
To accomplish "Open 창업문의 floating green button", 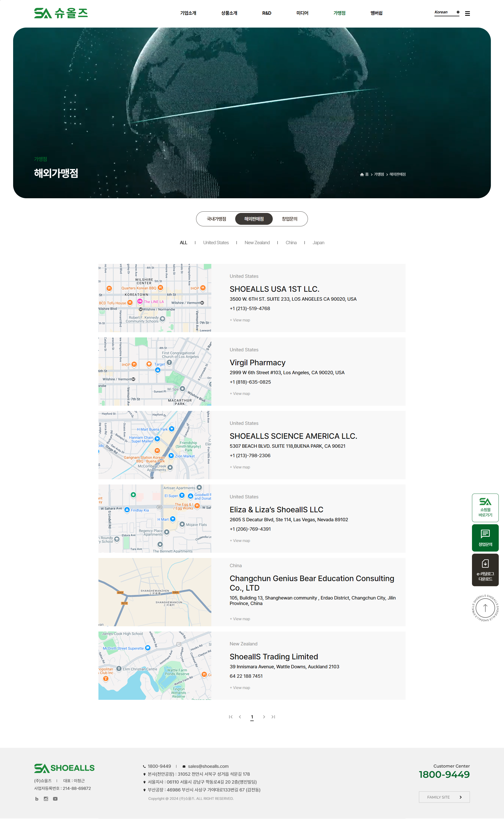I will click(485, 538).
